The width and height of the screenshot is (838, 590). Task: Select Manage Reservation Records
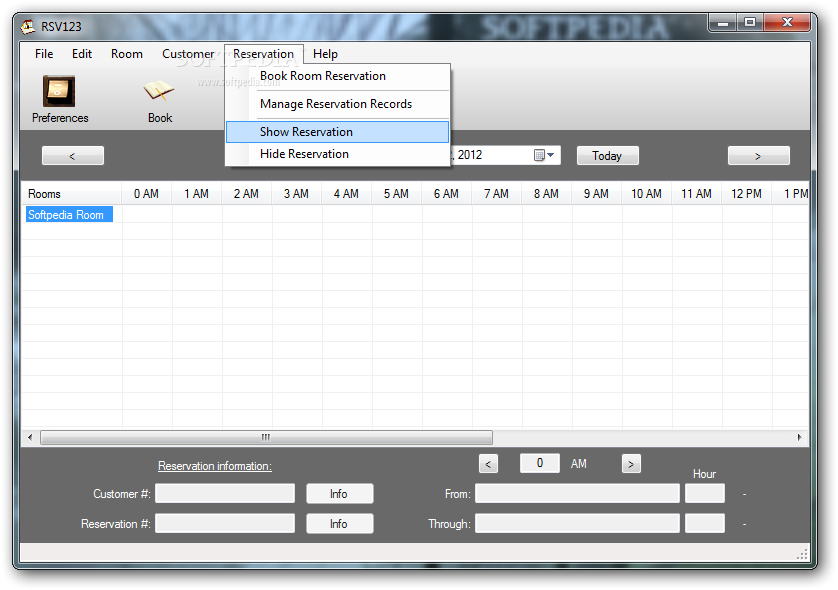pos(337,104)
